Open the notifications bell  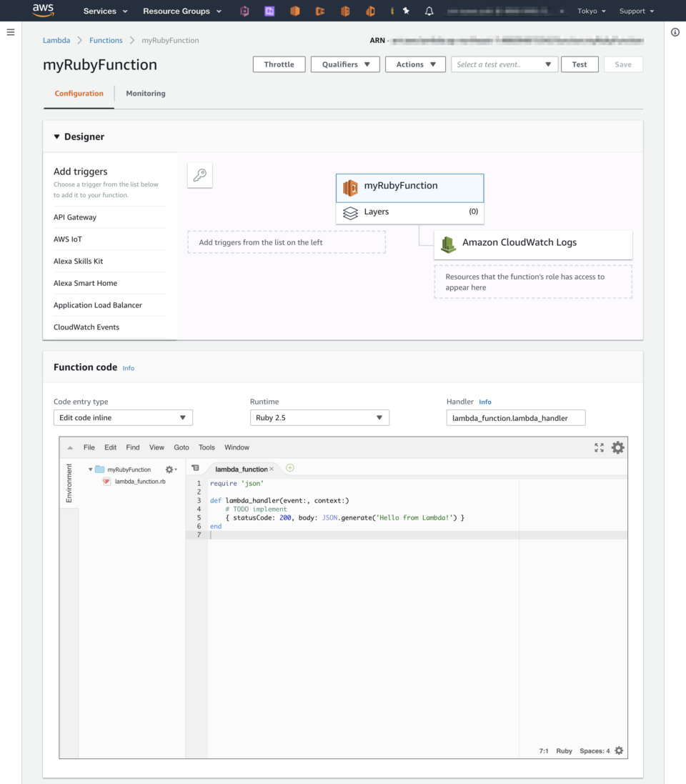click(429, 11)
